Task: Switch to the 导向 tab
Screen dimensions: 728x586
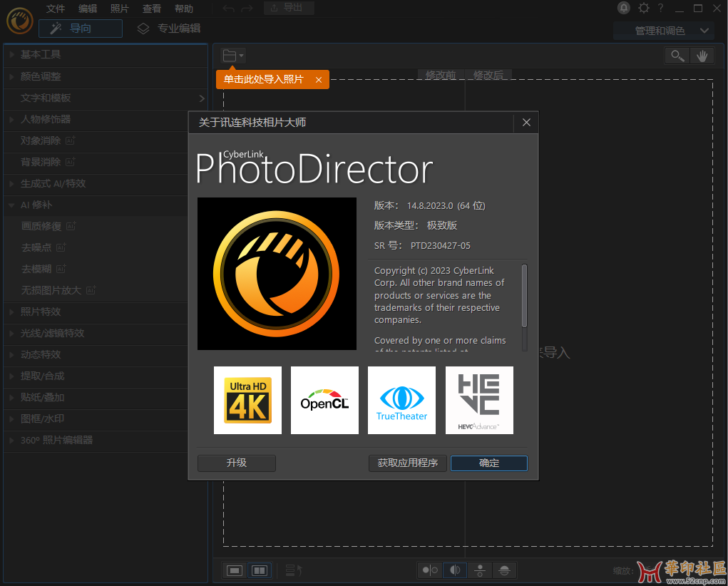Action: point(81,29)
